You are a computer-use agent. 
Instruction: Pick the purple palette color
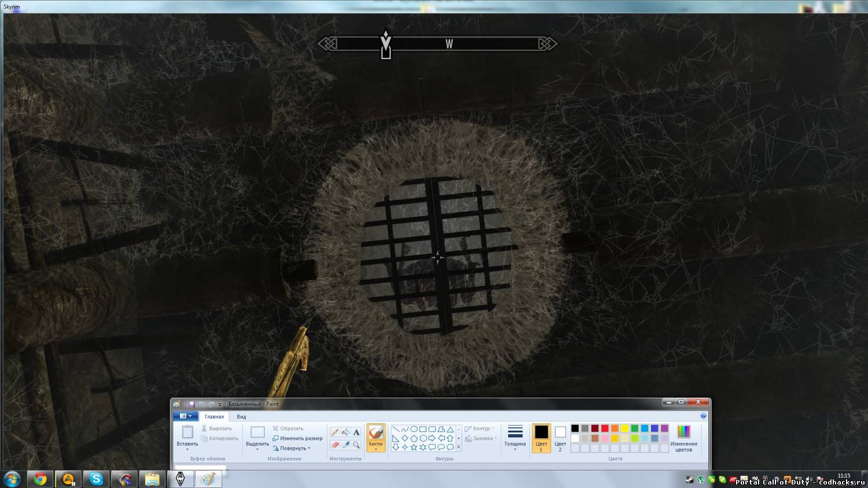(x=664, y=428)
